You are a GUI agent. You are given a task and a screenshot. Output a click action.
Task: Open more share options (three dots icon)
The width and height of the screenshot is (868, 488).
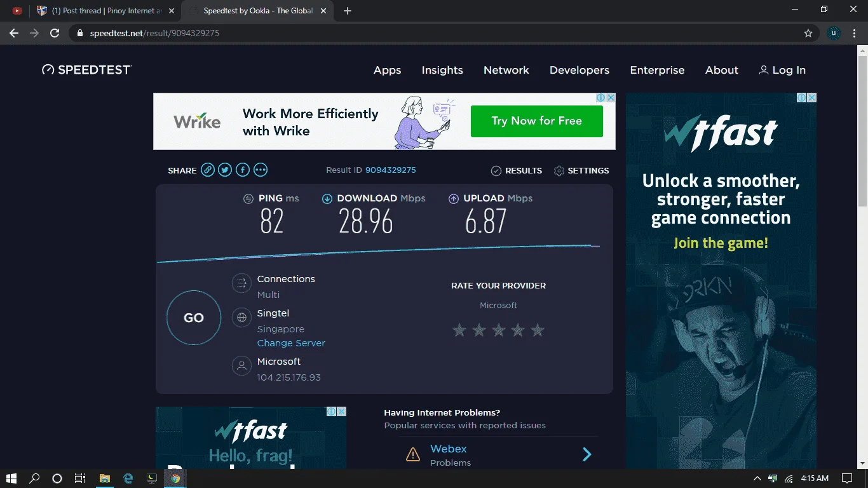261,170
